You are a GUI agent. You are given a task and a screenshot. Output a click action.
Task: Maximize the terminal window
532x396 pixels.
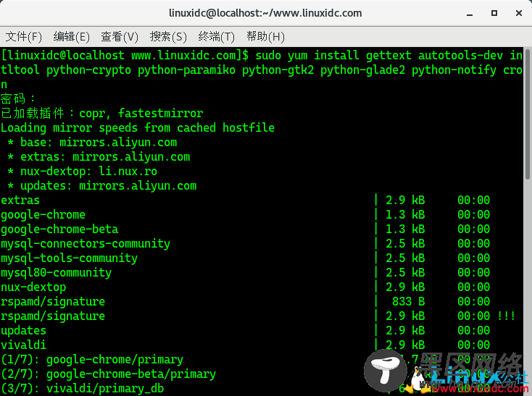[x=494, y=13]
